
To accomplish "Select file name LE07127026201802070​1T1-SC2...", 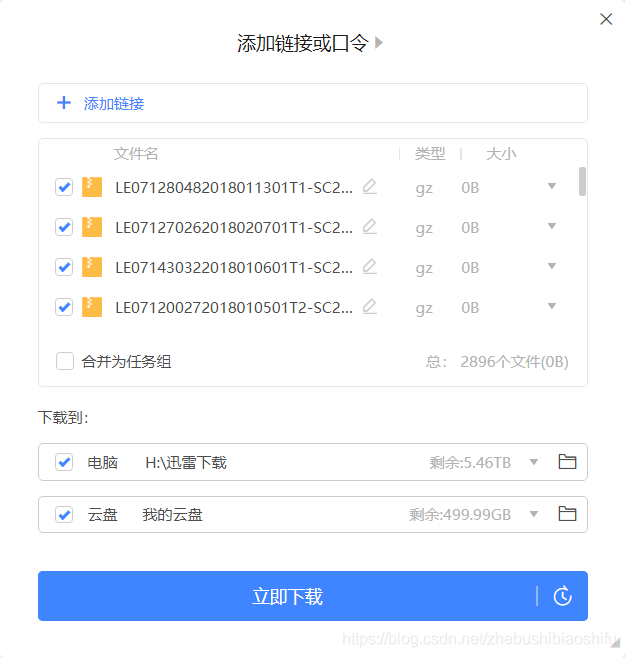I will tap(234, 228).
